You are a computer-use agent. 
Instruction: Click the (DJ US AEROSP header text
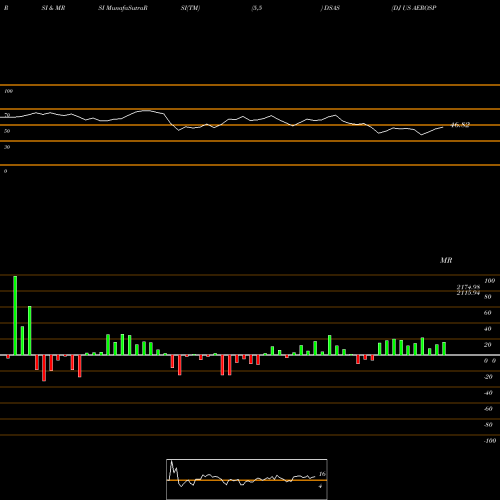414,8
